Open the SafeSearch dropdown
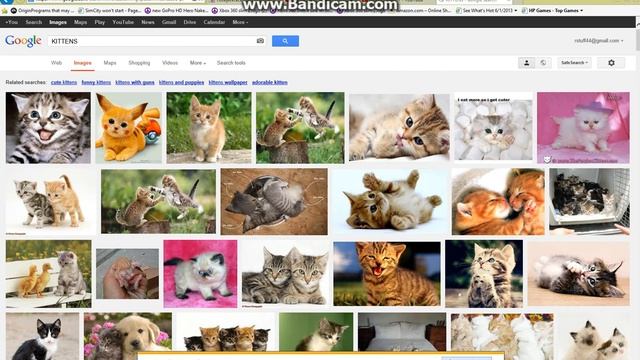The image size is (640, 360). (574, 63)
